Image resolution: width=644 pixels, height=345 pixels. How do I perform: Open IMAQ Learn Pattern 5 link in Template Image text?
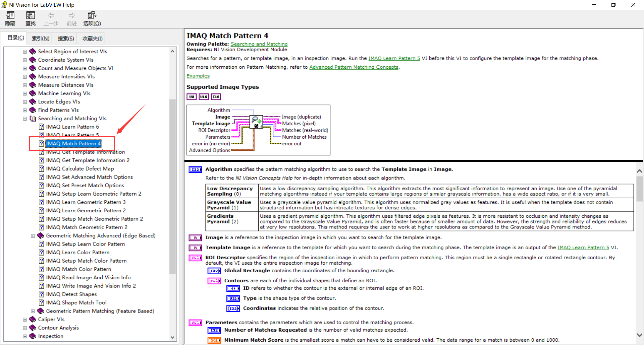tap(583, 248)
